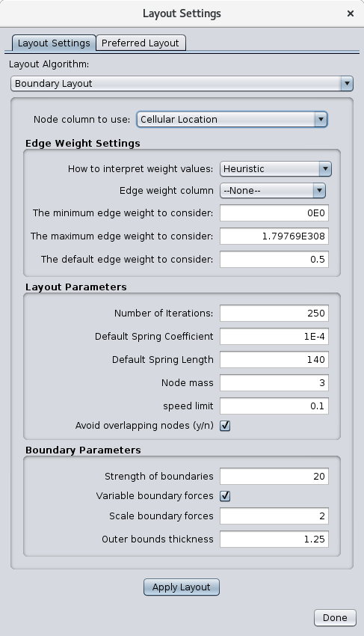The height and width of the screenshot is (636, 364).
Task: Close the Layout Settings dialog
Action: (351, 13)
